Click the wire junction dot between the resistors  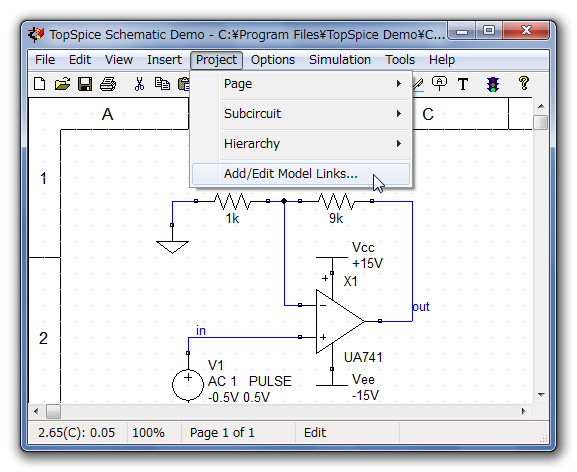pos(284,201)
